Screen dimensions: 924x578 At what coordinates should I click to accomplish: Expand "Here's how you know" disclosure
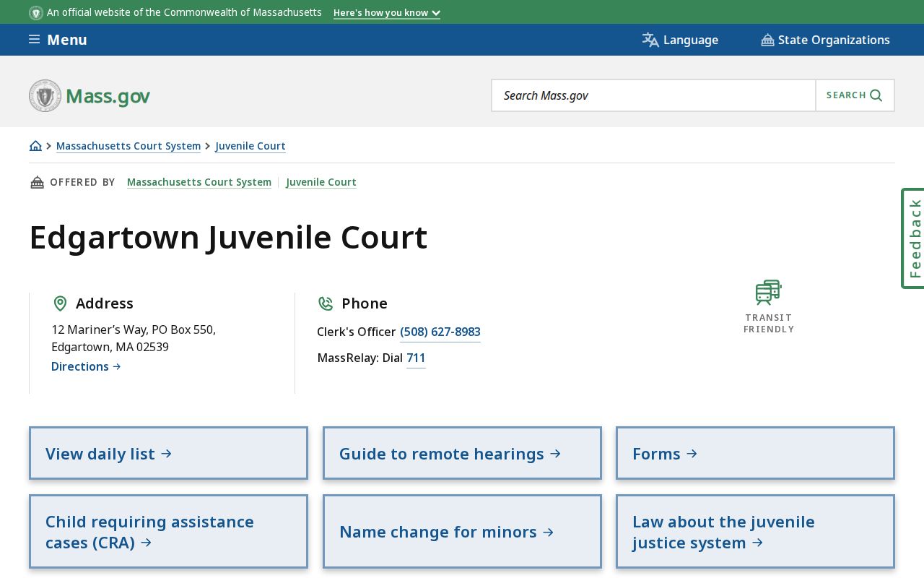coord(387,13)
